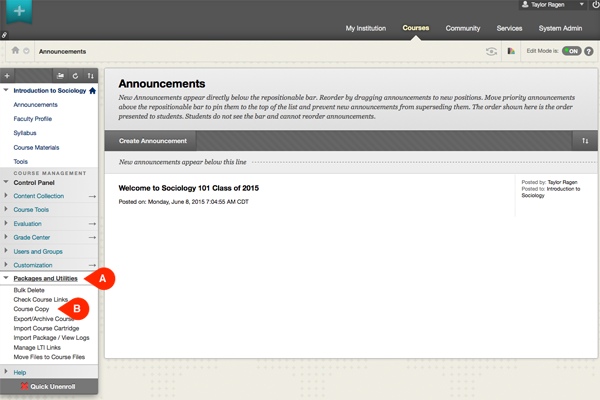Refresh the course menu
Image resolution: width=600 pixels, height=400 pixels.
pyautogui.click(x=76, y=75)
